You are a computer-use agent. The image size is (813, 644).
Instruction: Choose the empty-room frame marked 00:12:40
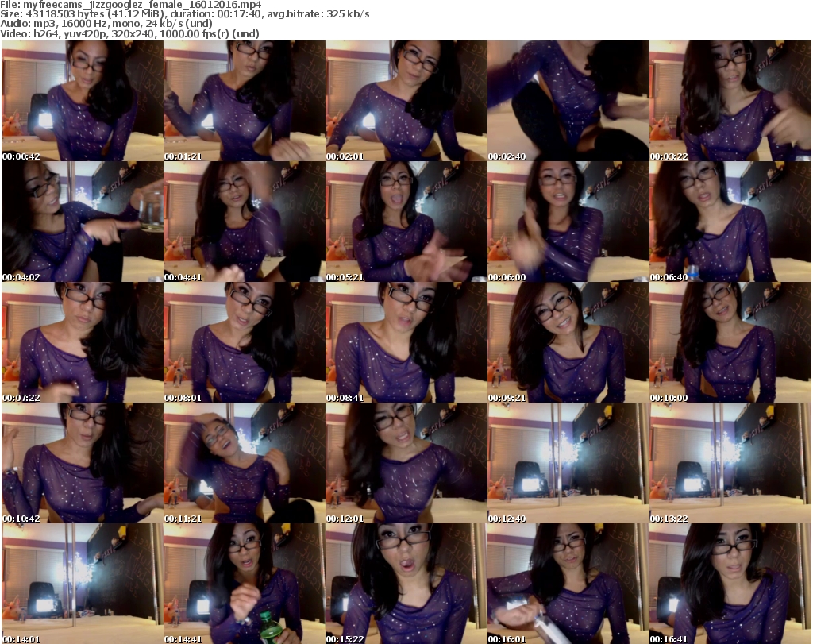568,463
